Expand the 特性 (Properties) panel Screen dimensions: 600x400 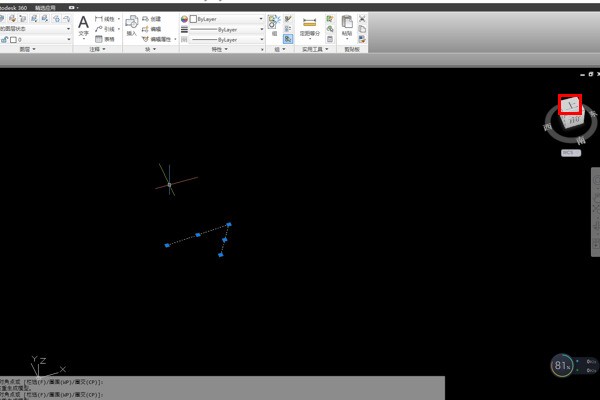(223, 49)
